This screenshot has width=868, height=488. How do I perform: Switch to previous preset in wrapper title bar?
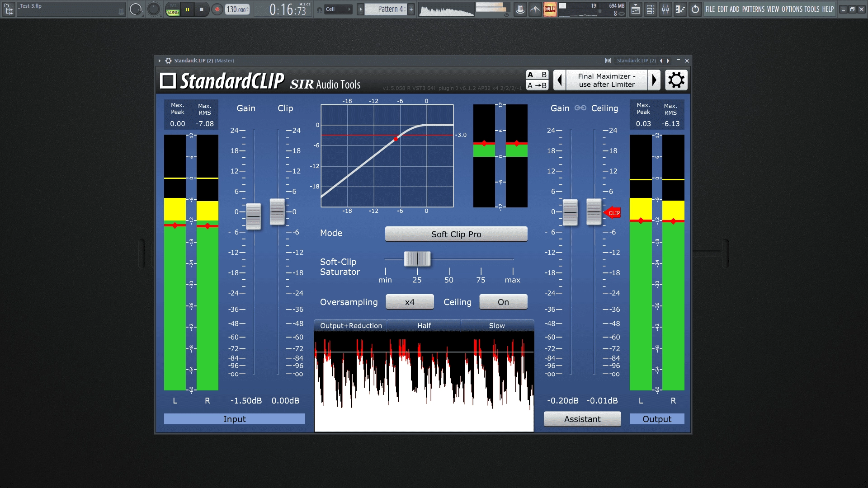(x=661, y=61)
